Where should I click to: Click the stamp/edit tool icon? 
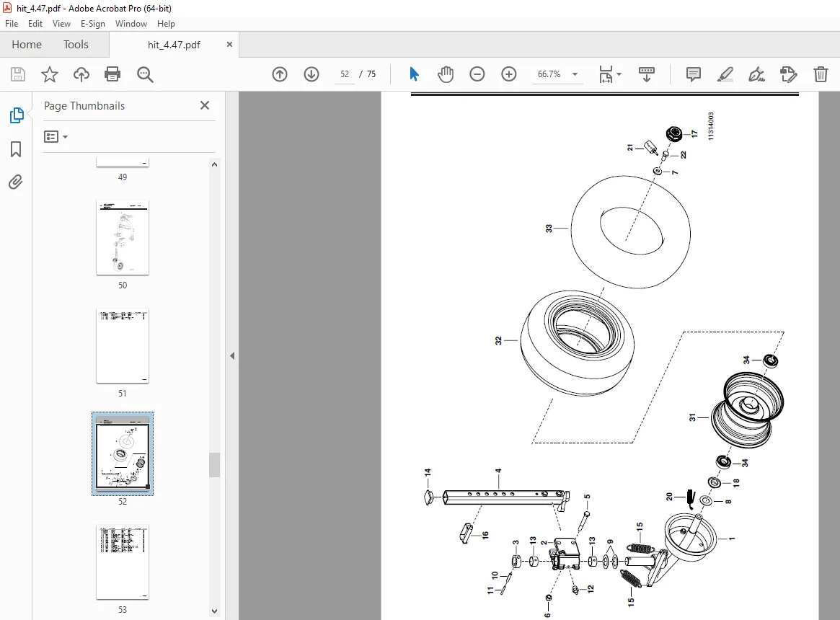(789, 74)
